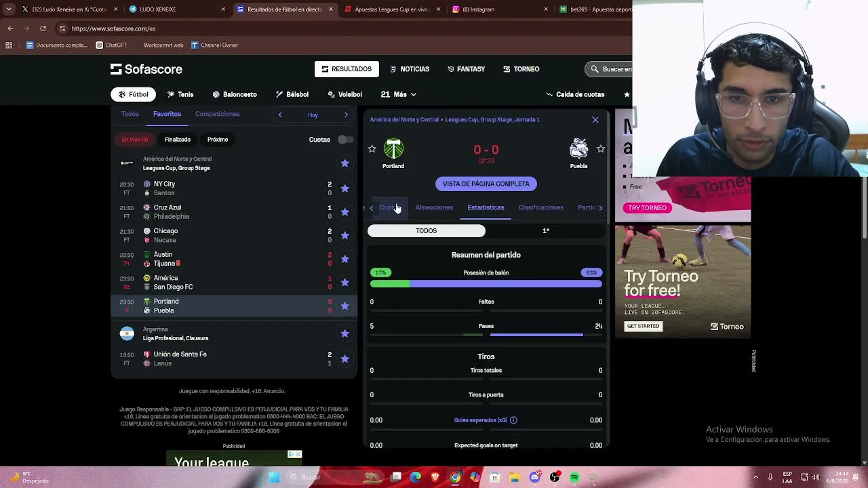Reload the page in the browser
This screenshot has height=488, width=868.
(43, 28)
